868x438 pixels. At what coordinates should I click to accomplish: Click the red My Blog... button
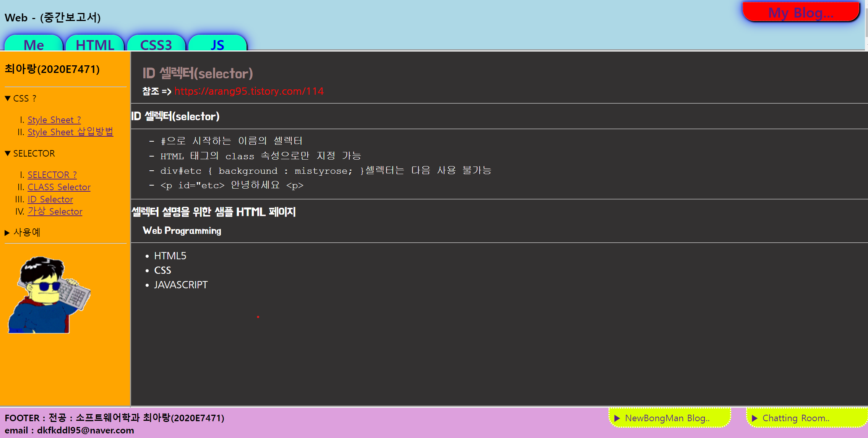coord(801,13)
